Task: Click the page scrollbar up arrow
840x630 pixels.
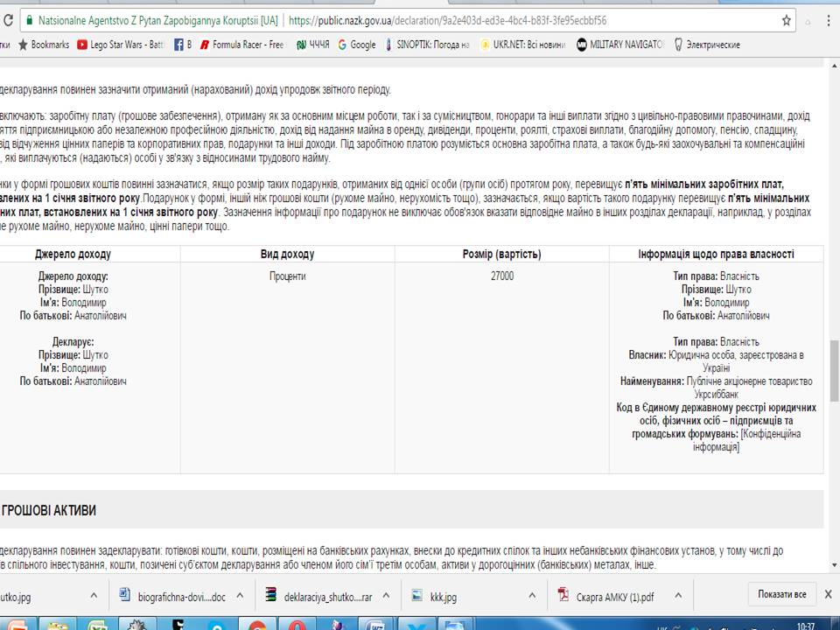Action: pos(834,66)
